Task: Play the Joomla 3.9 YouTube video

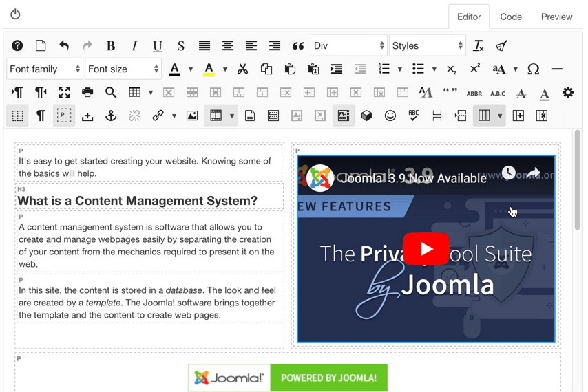Action: tap(426, 249)
